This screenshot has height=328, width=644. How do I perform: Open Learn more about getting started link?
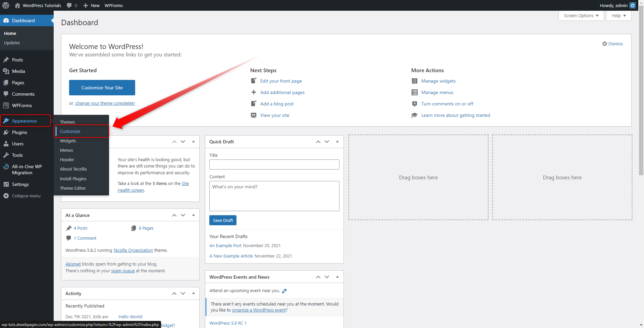[x=455, y=115]
